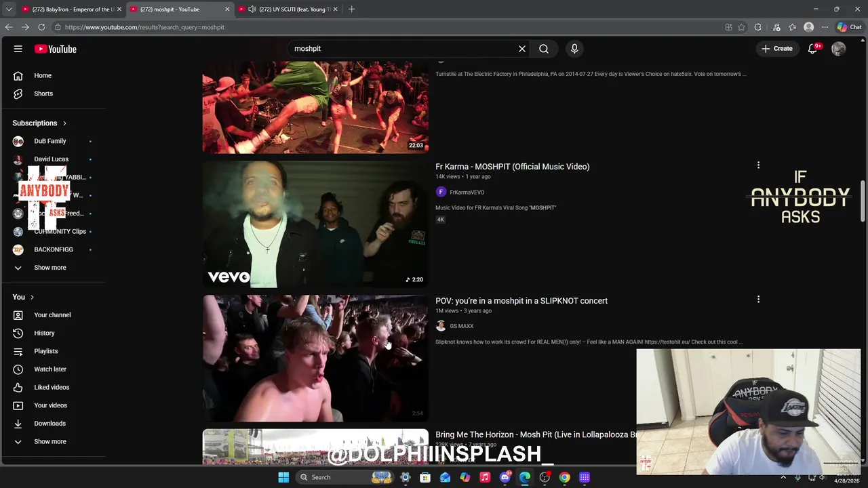Open the account avatar menu
This screenshot has height=488, width=868.
[839, 49]
